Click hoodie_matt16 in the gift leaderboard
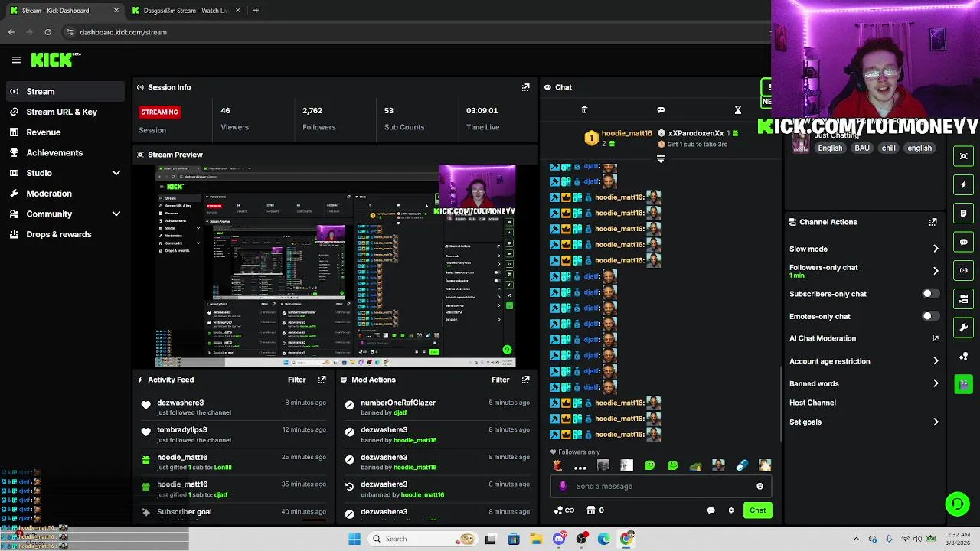 626,133
